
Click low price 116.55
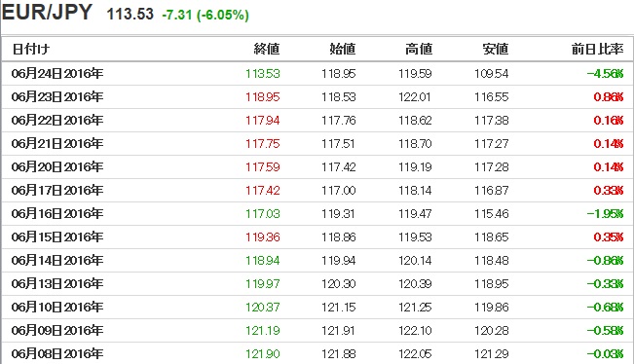[x=492, y=97]
